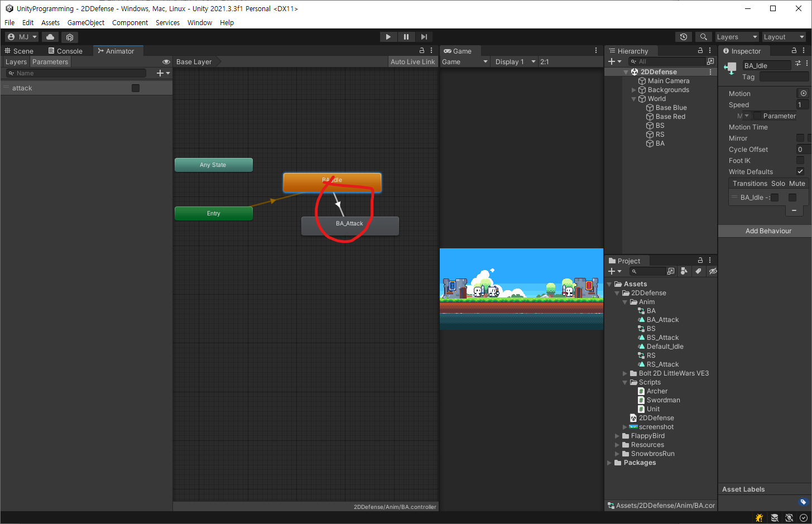The width and height of the screenshot is (812, 524).
Task: Open the 2DDefense scene kebab menu
Action: tap(710, 72)
